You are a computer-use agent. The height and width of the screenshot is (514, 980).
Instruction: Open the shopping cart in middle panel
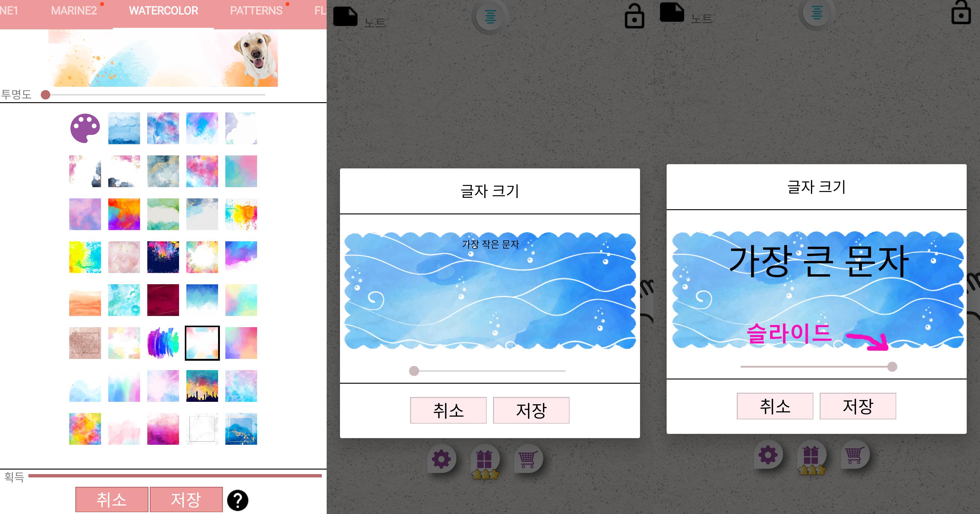pyautogui.click(x=528, y=459)
